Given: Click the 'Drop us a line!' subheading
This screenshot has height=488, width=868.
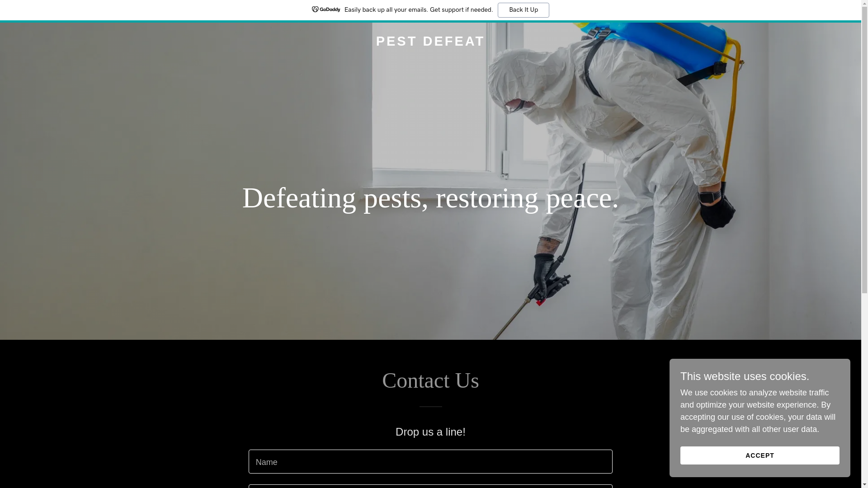Looking at the screenshot, I should click(x=430, y=432).
